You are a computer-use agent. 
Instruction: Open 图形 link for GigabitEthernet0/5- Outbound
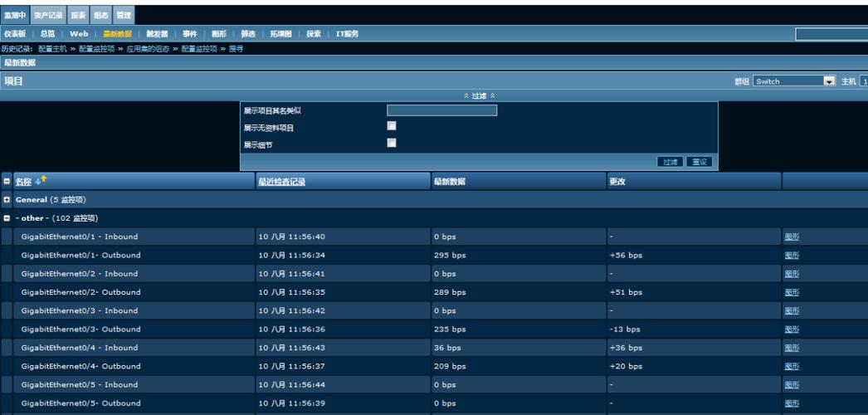pyautogui.click(x=792, y=403)
